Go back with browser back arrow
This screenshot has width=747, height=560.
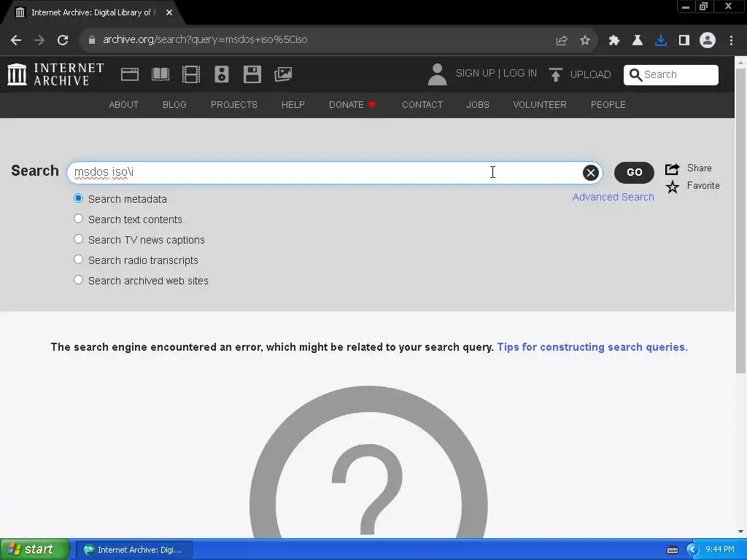pos(16,40)
